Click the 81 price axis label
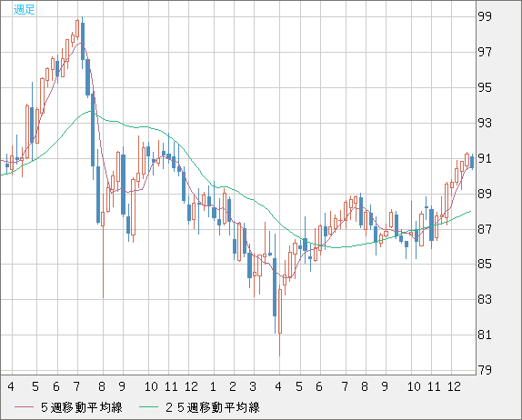 pos(485,335)
